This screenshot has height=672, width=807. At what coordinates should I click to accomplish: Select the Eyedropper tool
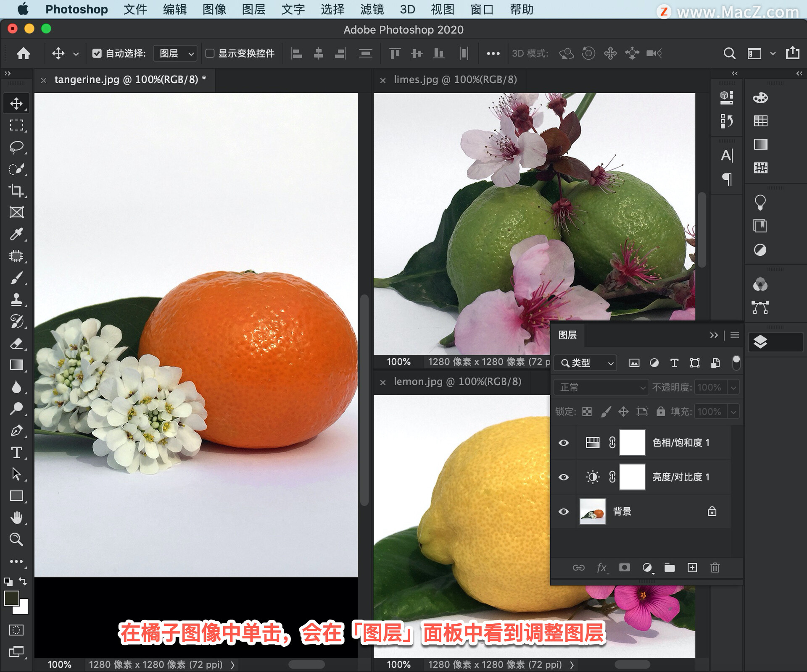point(16,234)
